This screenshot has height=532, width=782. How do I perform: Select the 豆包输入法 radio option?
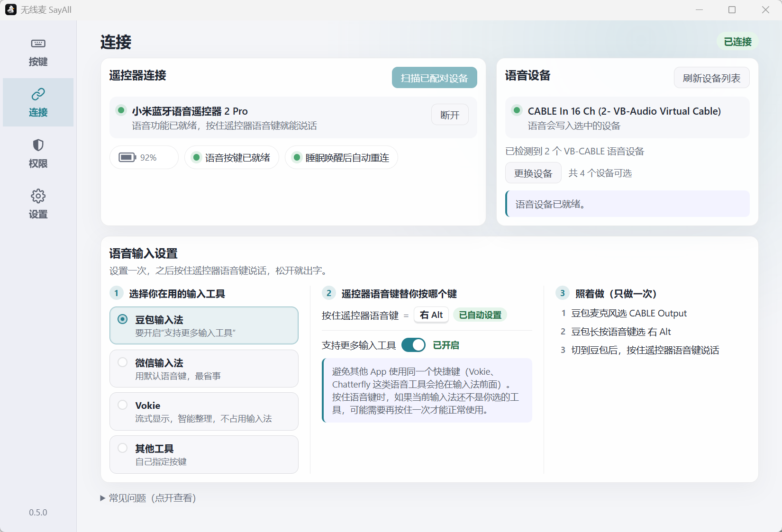coord(204,325)
